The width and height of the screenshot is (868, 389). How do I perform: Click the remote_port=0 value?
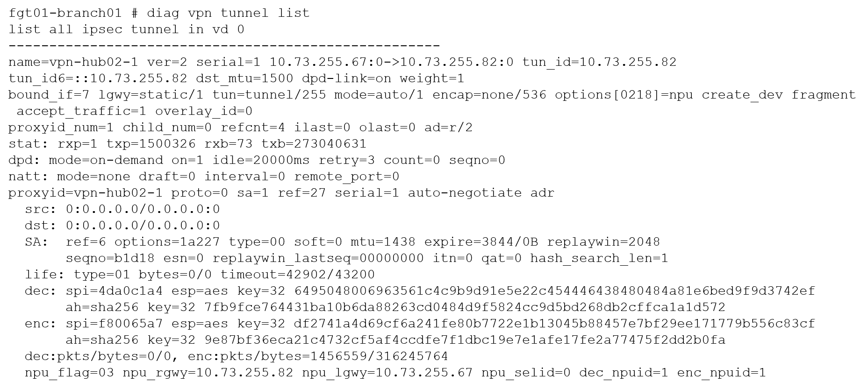click(x=346, y=177)
